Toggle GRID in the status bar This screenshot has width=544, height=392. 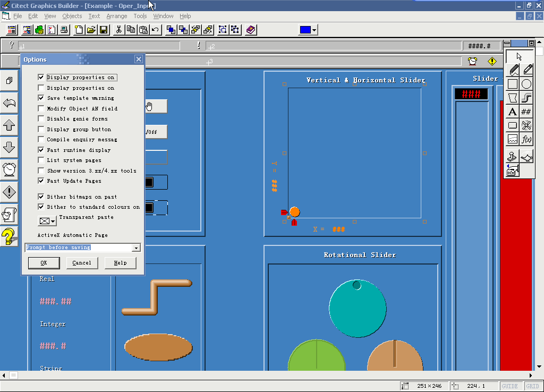coord(532,386)
